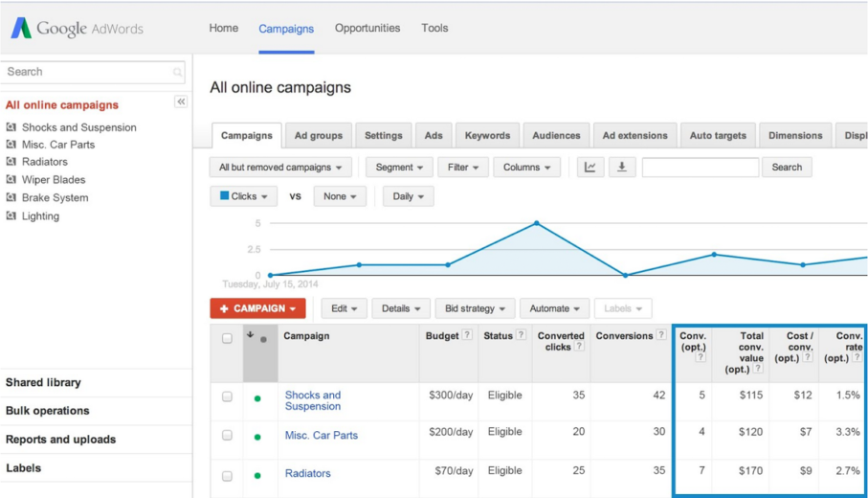The height and width of the screenshot is (498, 868).
Task: Click the help icon next to Conversions header
Action: (661, 334)
